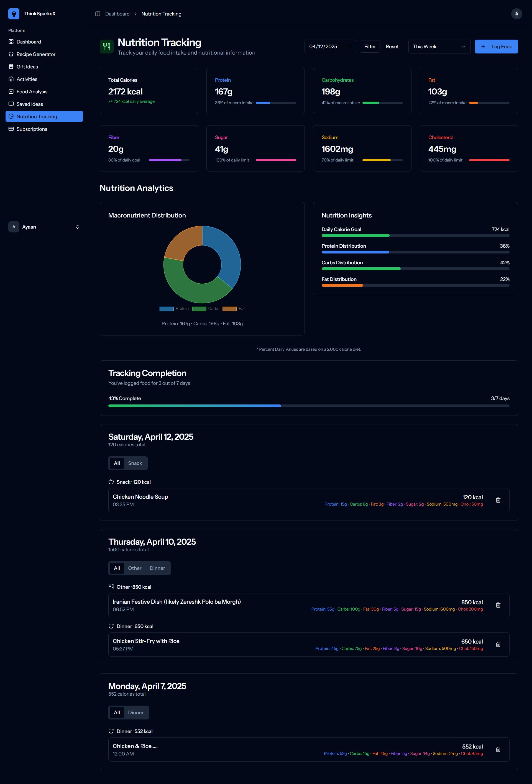Viewport: 532px width, 784px height.
Task: Switch to Snack tab on Saturday
Action: coord(135,463)
